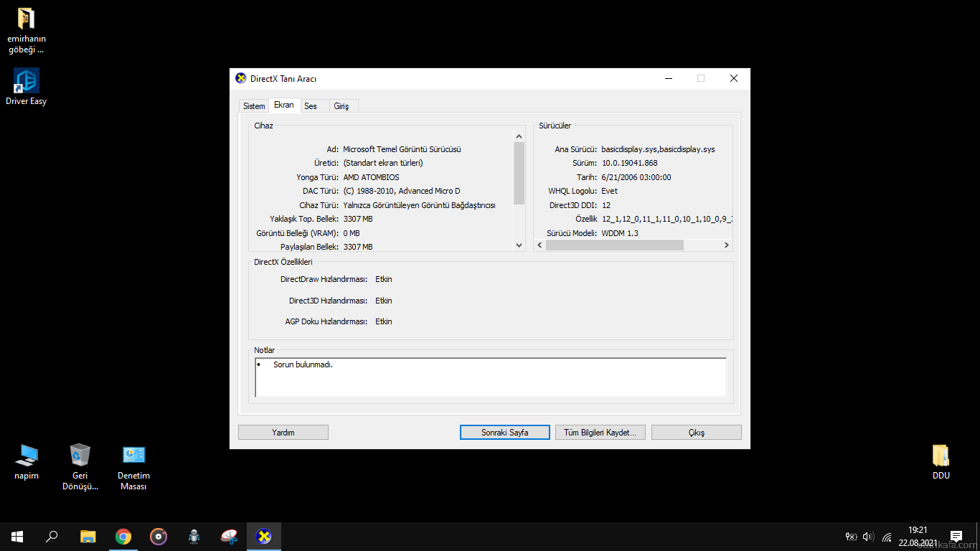Open File Explorer from taskbar
This screenshot has height=551, width=980.
tap(88, 537)
